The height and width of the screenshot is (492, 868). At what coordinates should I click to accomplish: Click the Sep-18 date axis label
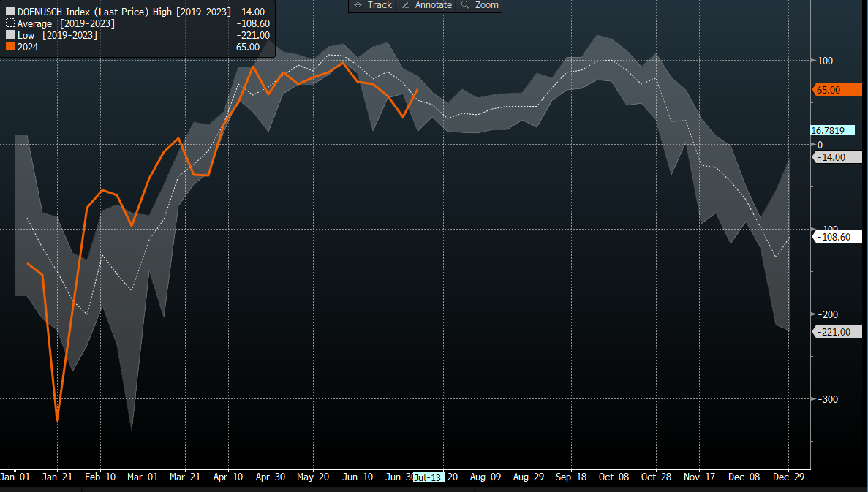[570, 477]
